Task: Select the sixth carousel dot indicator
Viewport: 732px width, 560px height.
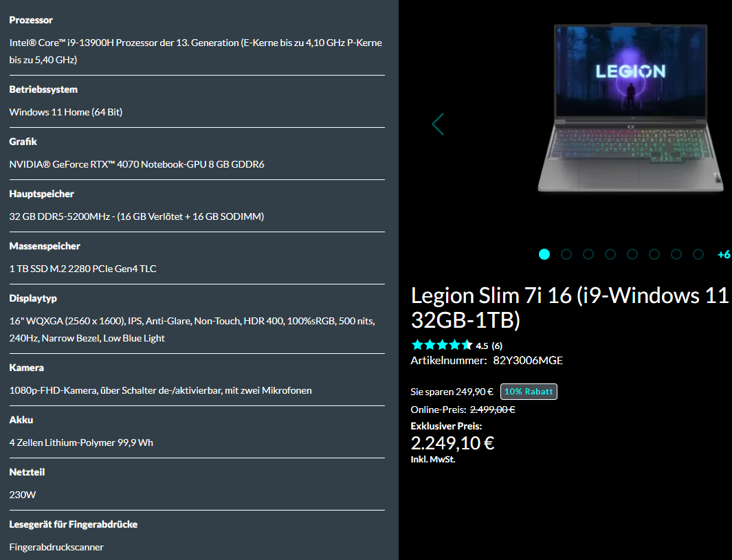Action: pos(654,254)
